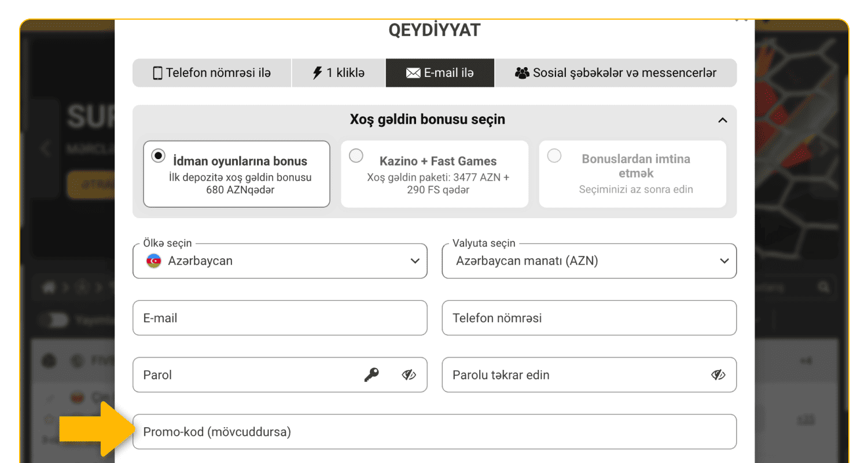The width and height of the screenshot is (868, 463).
Task: Select the İdman oyunlarına bonus radio button
Action: coord(158,155)
